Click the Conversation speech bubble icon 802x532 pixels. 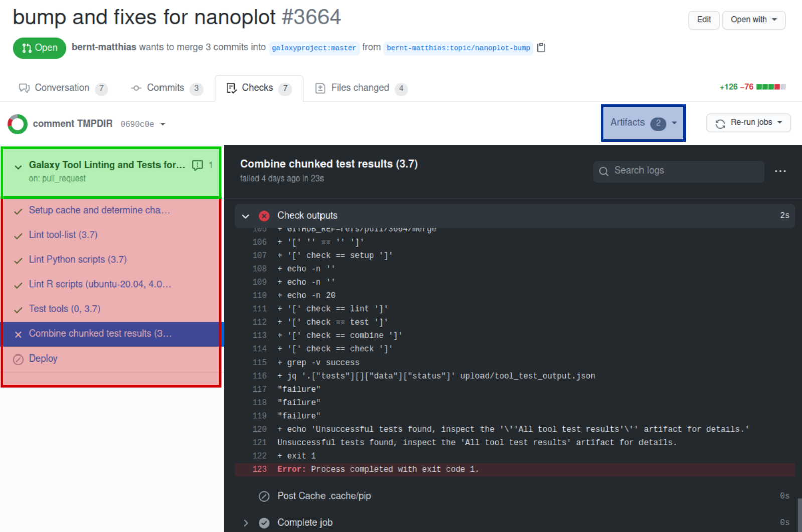click(x=24, y=88)
